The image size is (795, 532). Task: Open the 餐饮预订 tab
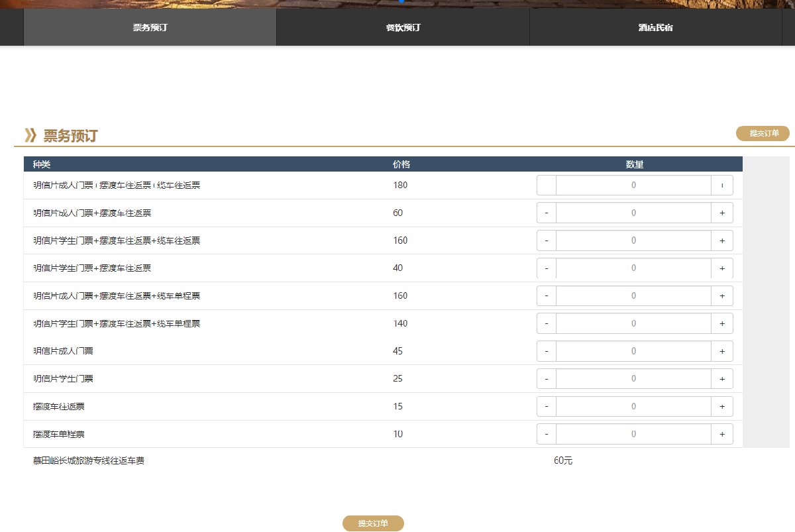coord(403,28)
